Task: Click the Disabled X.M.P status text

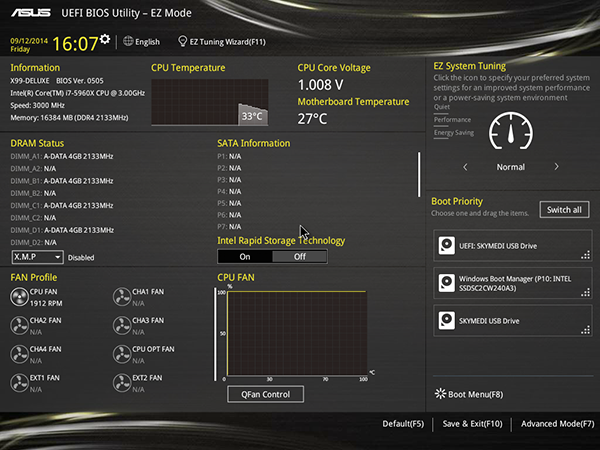Action: click(x=81, y=258)
